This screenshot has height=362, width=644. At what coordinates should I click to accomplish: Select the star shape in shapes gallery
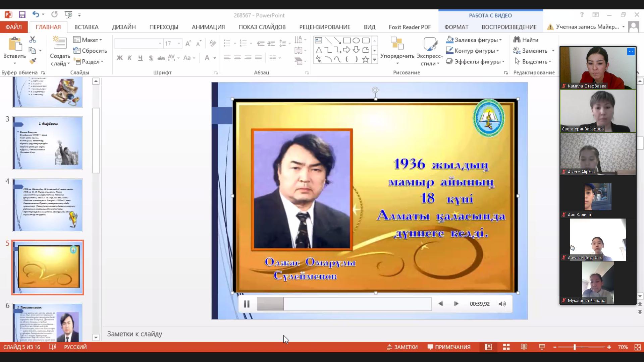(365, 60)
